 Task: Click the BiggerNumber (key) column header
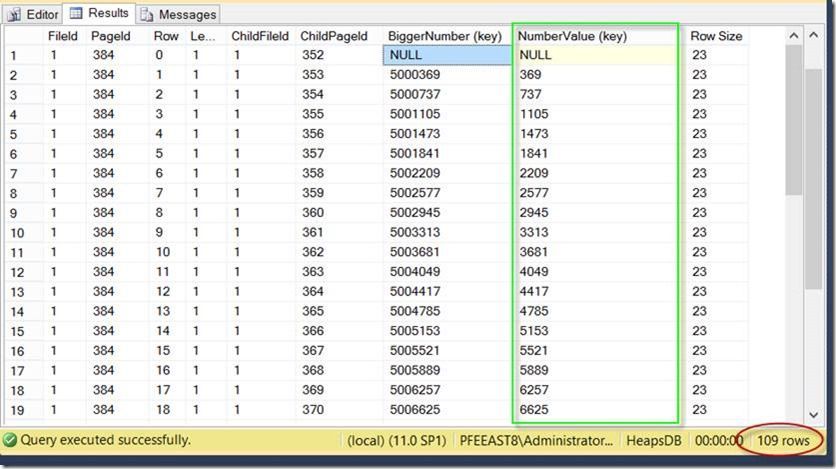(445, 36)
